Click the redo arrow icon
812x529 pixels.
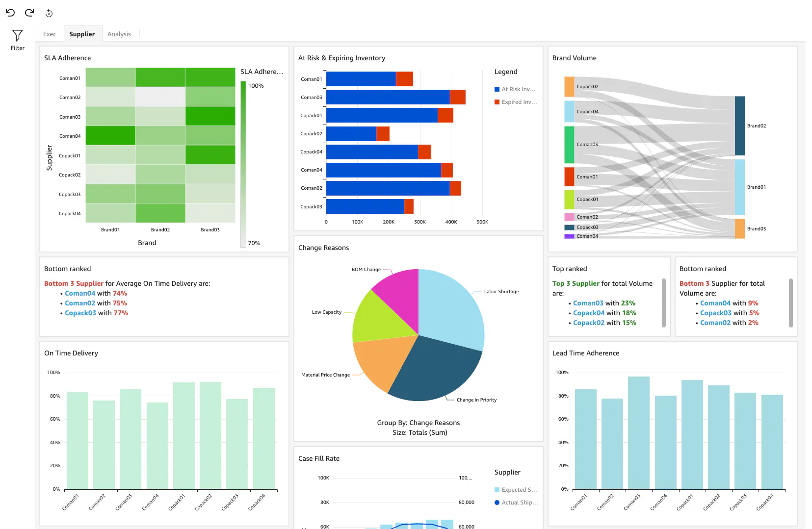click(29, 13)
